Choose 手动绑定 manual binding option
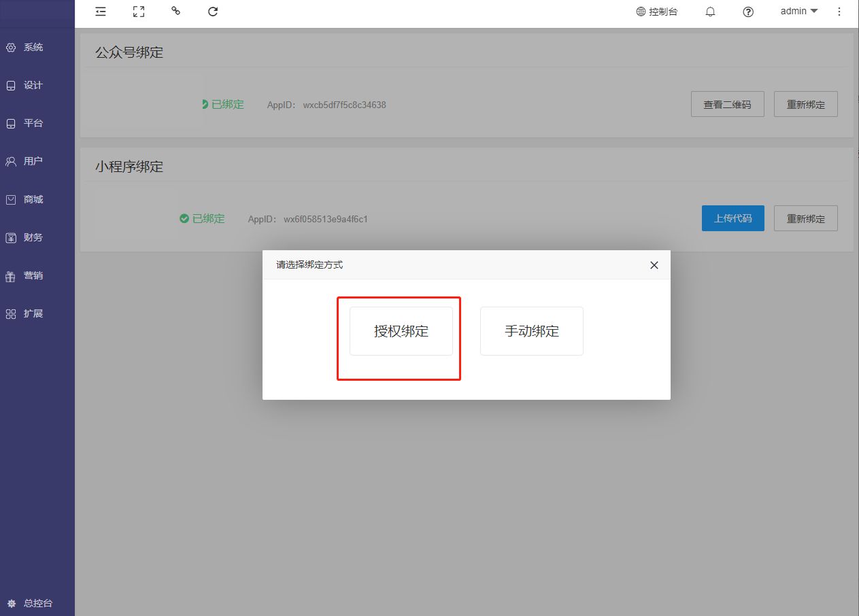Image resolution: width=859 pixels, height=616 pixels. pyautogui.click(x=532, y=331)
